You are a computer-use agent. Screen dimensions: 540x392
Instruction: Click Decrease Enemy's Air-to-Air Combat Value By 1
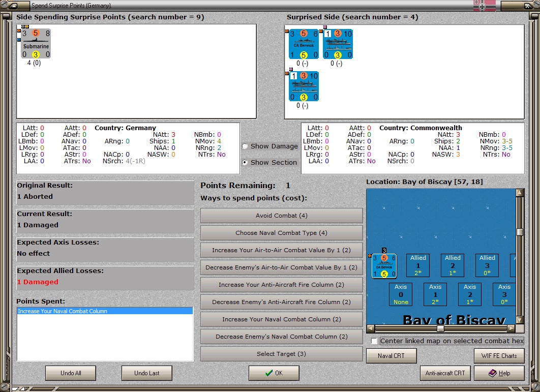click(x=281, y=267)
